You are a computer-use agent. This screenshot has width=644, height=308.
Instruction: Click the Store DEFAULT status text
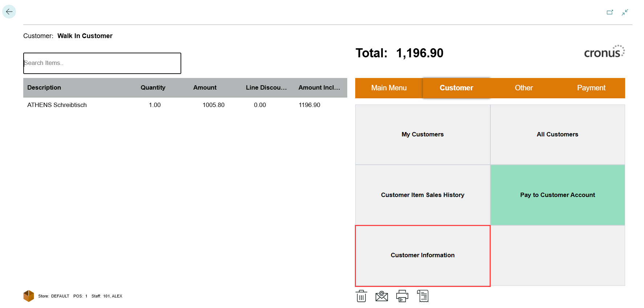coord(54,296)
